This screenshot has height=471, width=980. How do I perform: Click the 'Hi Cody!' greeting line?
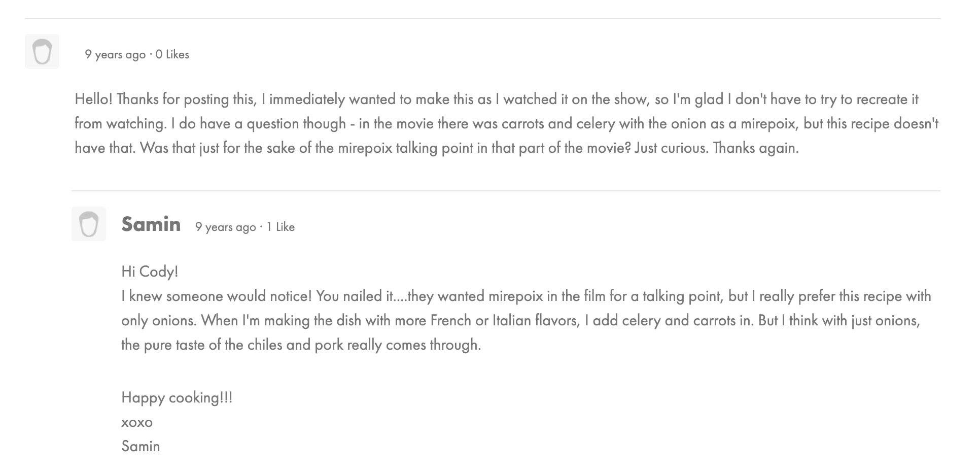pos(150,272)
